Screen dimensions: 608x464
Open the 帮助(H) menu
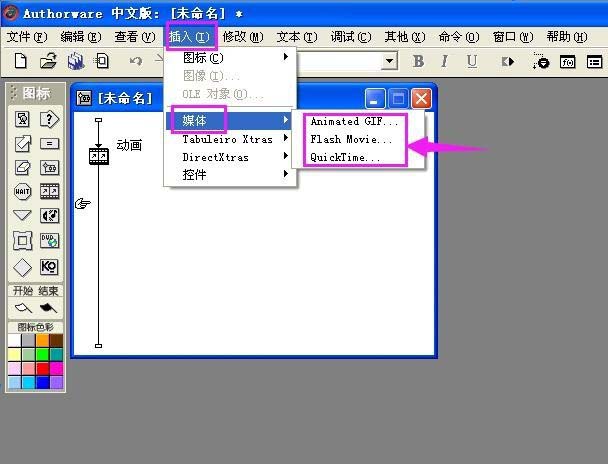point(567,37)
